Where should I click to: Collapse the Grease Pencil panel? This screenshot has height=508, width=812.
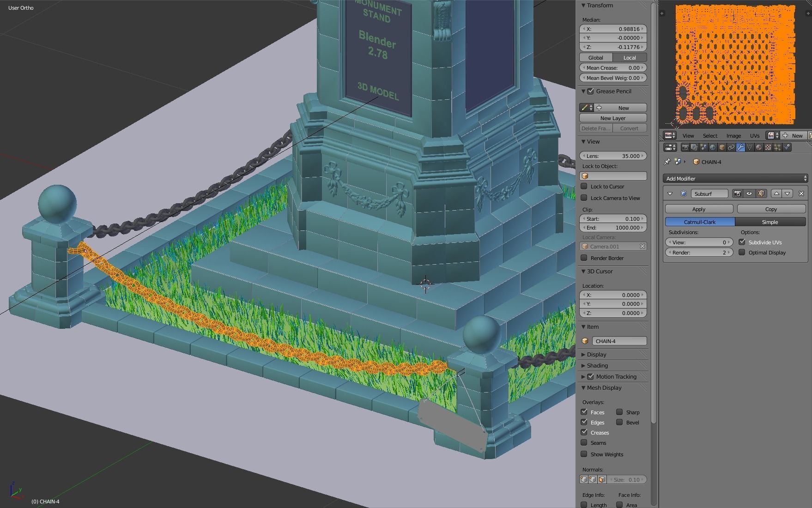pyautogui.click(x=583, y=91)
